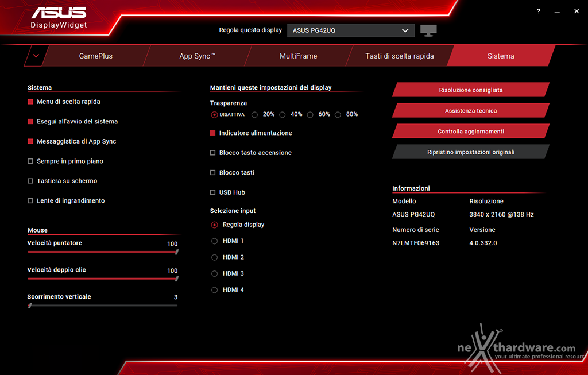588x375 pixels.
Task: Set transparency to 80%
Action: (x=338, y=115)
